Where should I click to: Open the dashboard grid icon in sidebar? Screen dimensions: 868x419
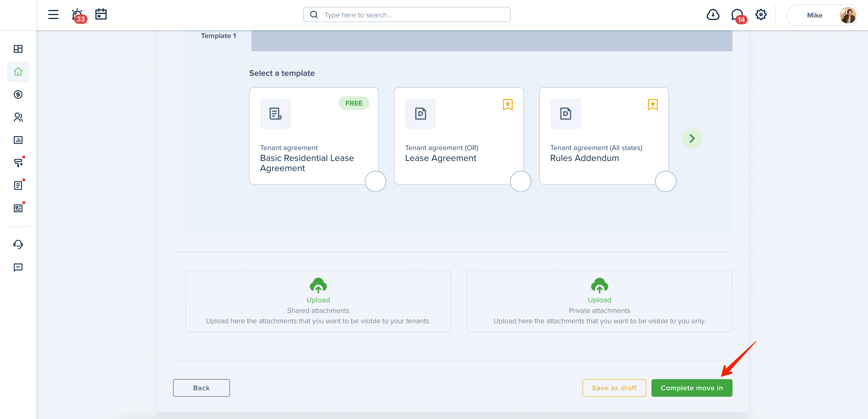click(x=18, y=49)
